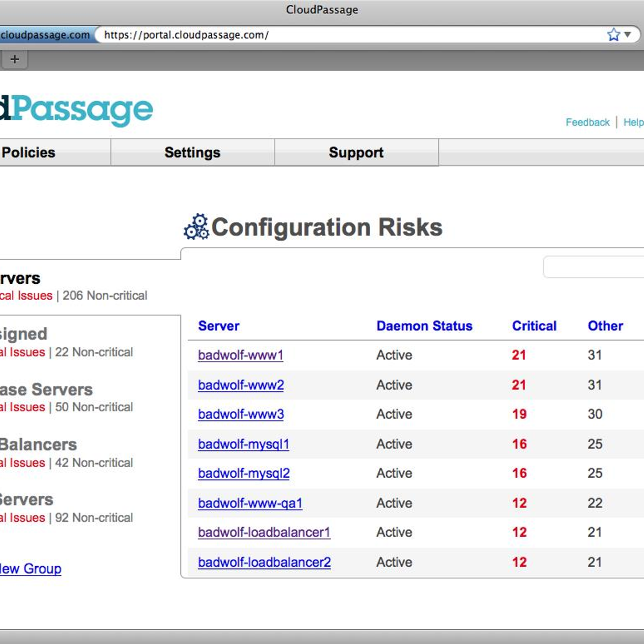This screenshot has height=644, width=644.
Task: Open bookmark dropdown arrow in address bar
Action: (627, 35)
